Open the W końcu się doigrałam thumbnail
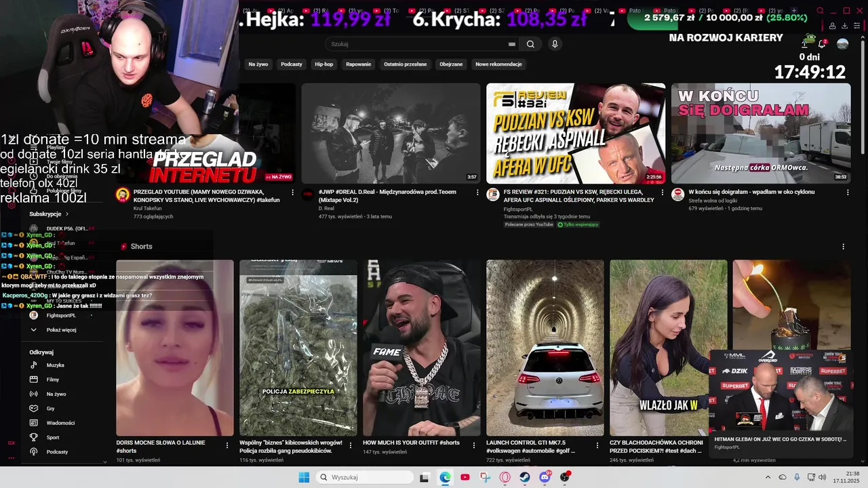The width and height of the screenshot is (868, 488). [761, 134]
